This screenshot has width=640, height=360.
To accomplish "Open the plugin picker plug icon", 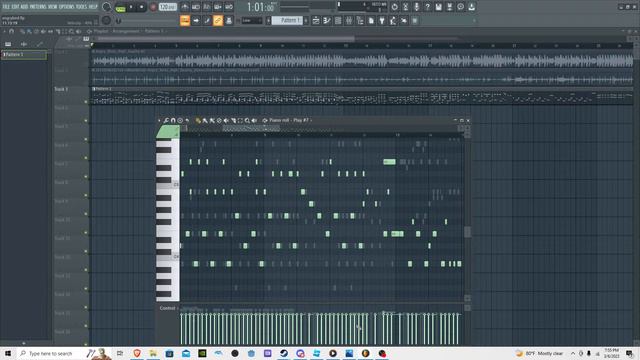I will click(x=382, y=20).
